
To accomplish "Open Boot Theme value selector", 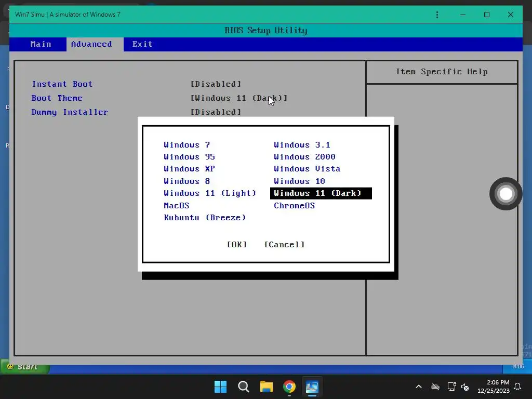I will 239,98.
